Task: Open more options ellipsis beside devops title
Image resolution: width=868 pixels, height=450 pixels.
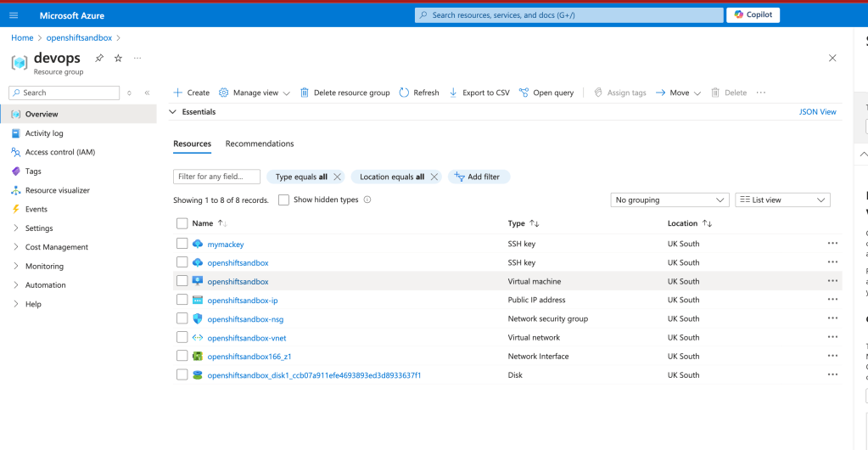Action: [x=137, y=58]
